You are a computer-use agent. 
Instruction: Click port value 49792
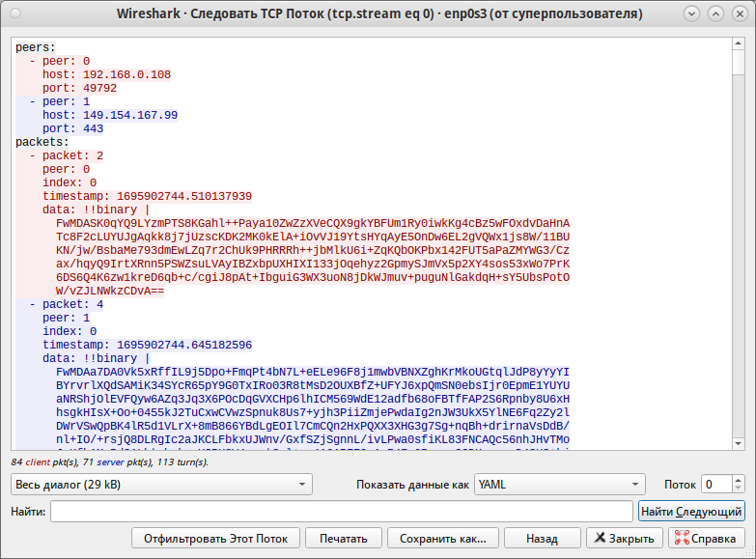[x=99, y=88]
